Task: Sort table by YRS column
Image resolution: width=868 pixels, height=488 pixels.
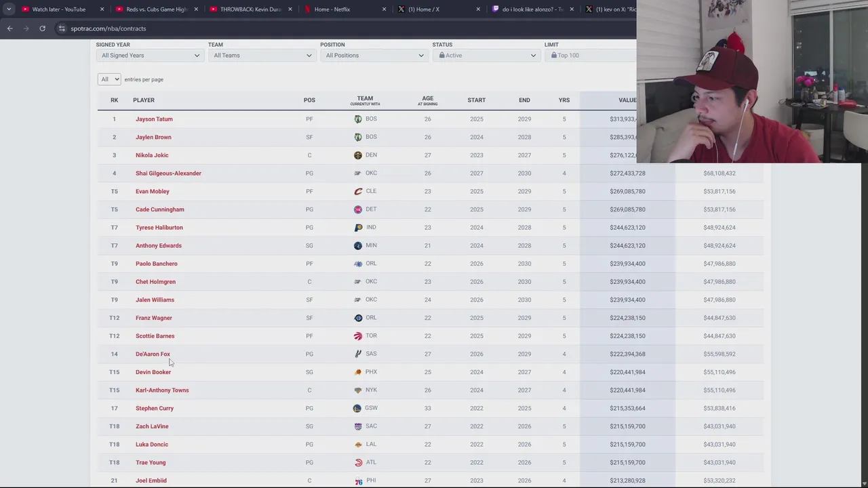Action: pyautogui.click(x=564, y=100)
